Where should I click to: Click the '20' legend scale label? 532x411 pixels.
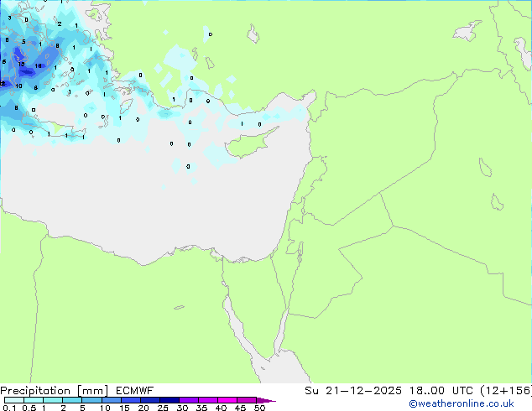click(143, 408)
